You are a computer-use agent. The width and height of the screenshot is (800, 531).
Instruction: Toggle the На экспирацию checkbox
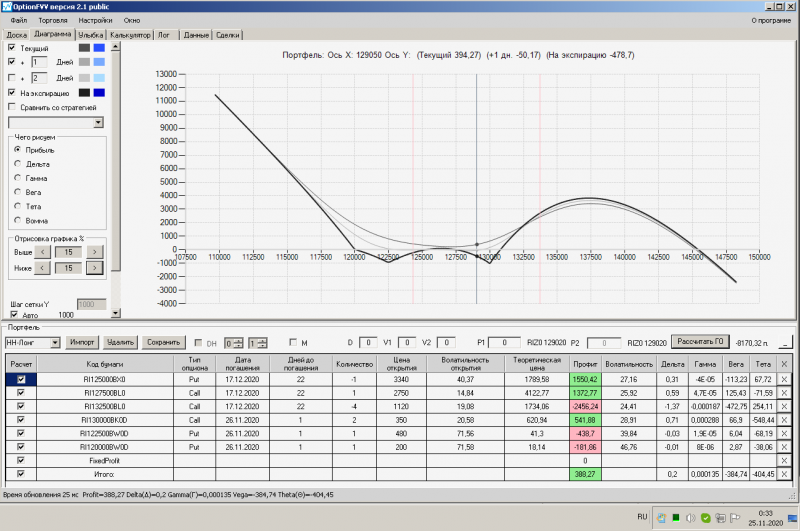coord(12,93)
